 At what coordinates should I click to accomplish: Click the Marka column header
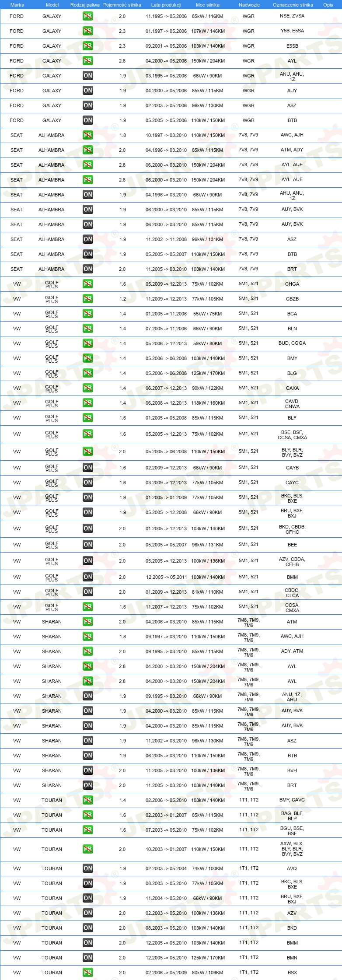(x=17, y=5)
